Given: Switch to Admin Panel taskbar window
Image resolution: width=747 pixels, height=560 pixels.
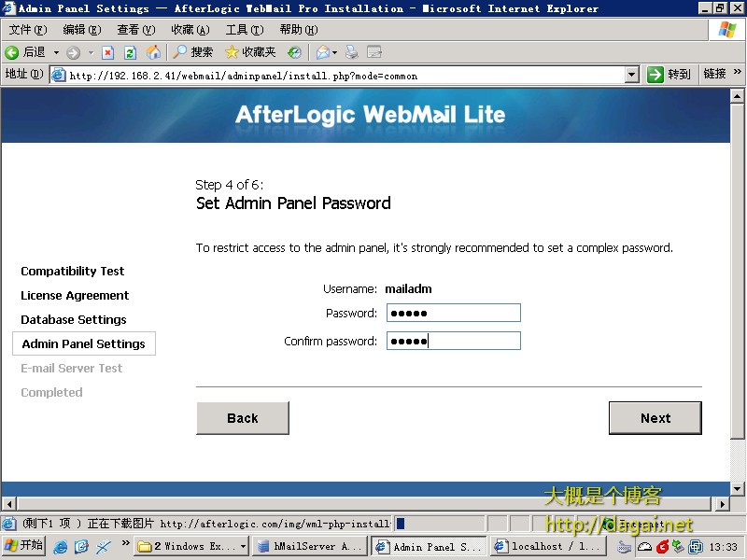Looking at the screenshot, I should [430, 546].
